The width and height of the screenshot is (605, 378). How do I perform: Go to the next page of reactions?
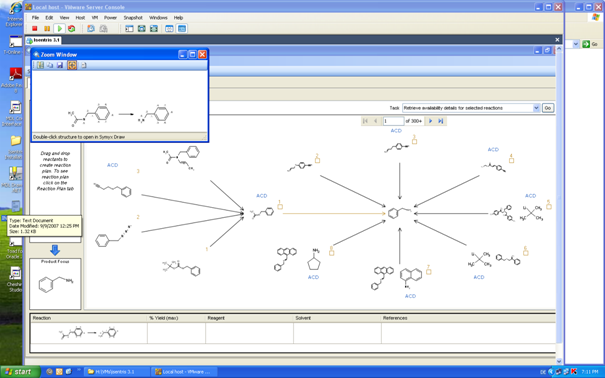430,121
